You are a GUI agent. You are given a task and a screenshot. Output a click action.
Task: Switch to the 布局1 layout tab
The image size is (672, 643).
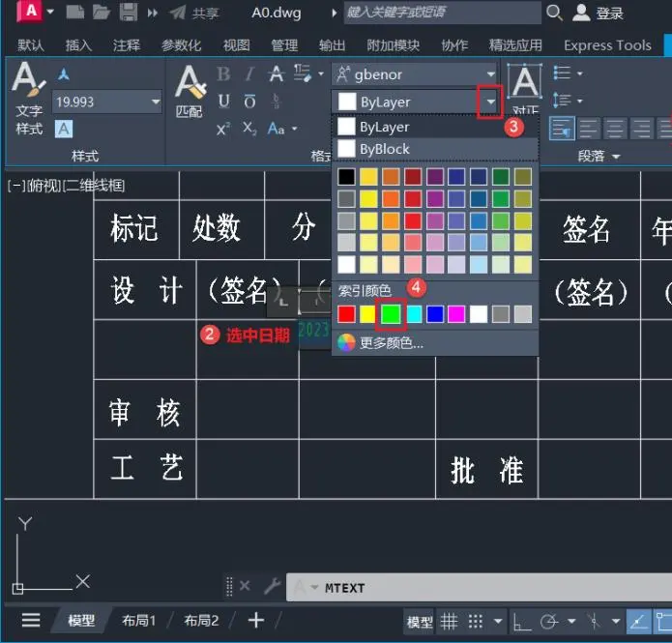[138, 621]
